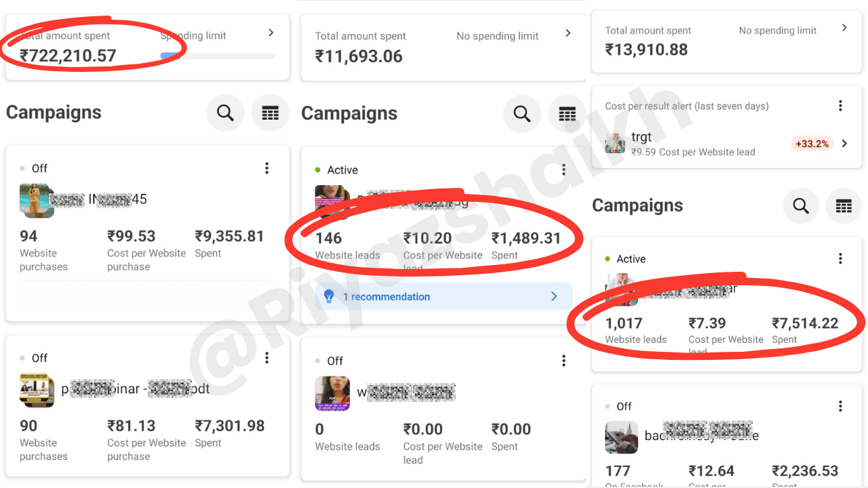The image size is (868, 488).
Task: Open three-dot menu for ₹9,355.81 spent campaign
Action: tap(267, 168)
